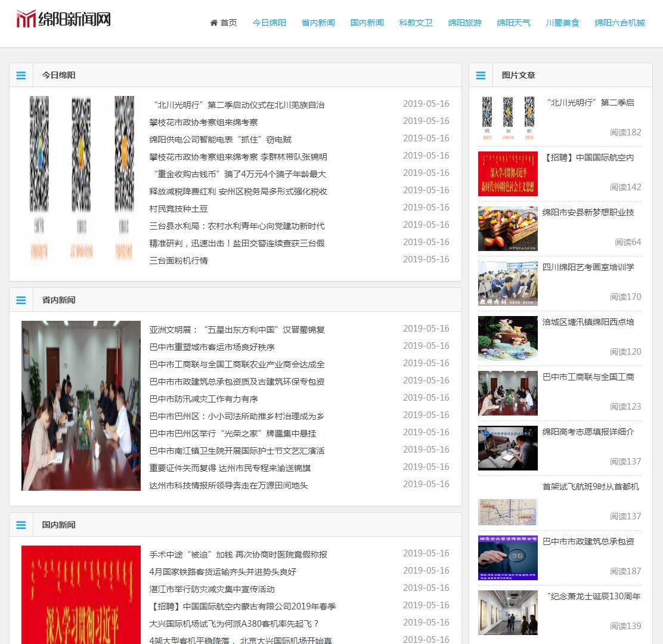Click the meeting room photo in 省内新闻

pyautogui.click(x=80, y=406)
